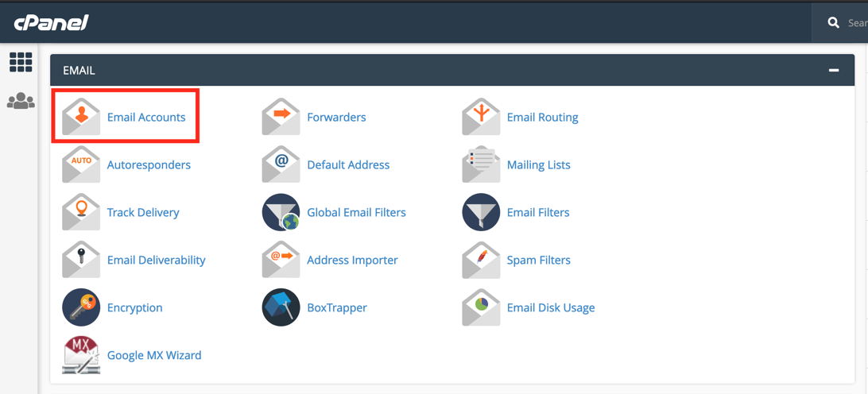This screenshot has height=394, width=868.
Task: Open the Spam Filters icon
Action: click(x=481, y=260)
